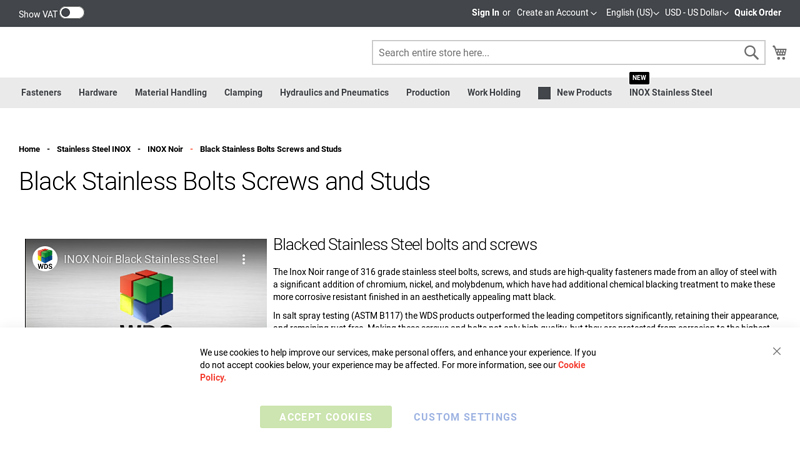Open the Fasteners menu
This screenshot has height=450, width=800.
pos(41,92)
